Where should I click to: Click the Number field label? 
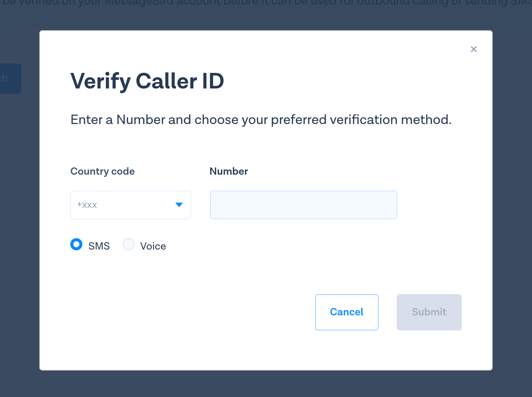click(x=229, y=171)
